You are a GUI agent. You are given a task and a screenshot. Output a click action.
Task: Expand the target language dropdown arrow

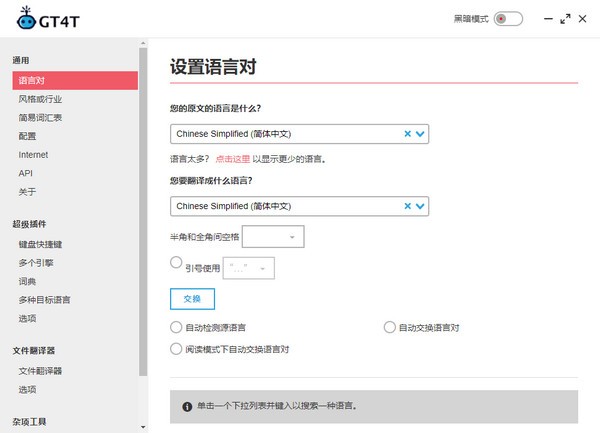[x=421, y=206]
